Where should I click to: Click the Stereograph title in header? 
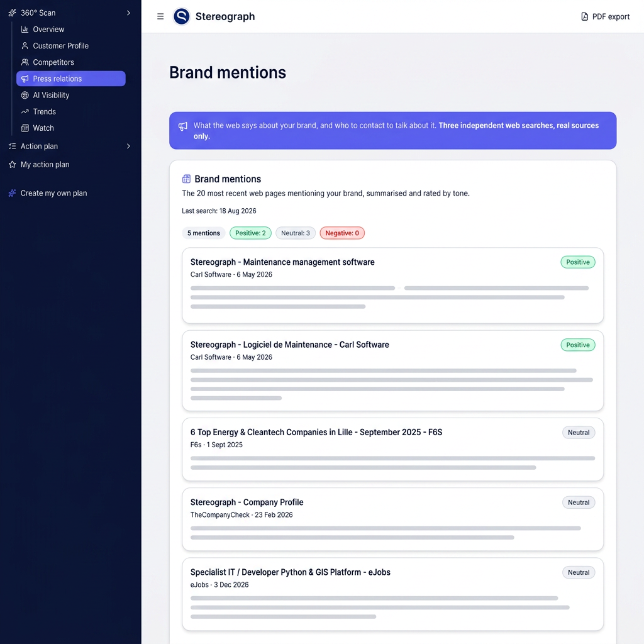(x=225, y=16)
